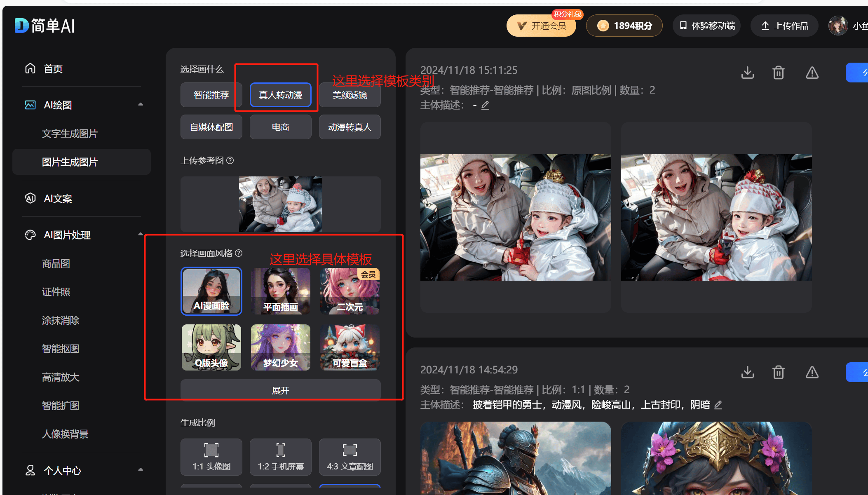
Task: Collapse the 个人中心 menu arrow
Action: (141, 469)
